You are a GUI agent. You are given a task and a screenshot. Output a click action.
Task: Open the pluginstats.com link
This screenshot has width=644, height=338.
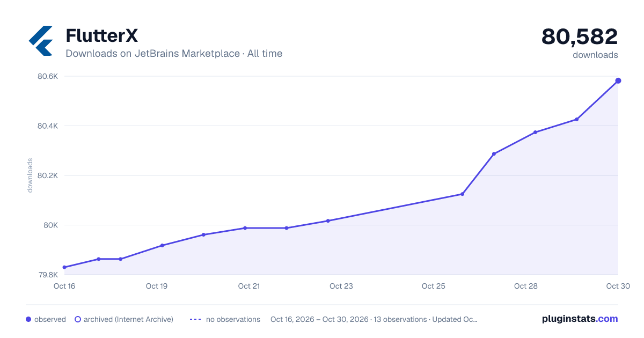tap(580, 319)
